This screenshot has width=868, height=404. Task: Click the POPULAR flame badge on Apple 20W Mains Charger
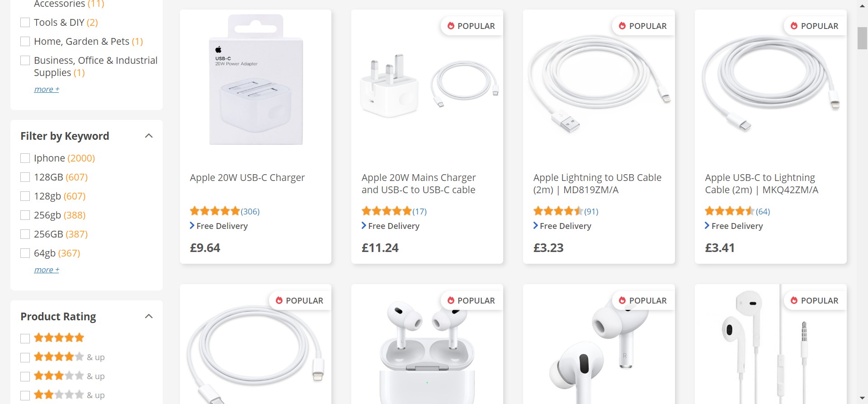coord(471,26)
